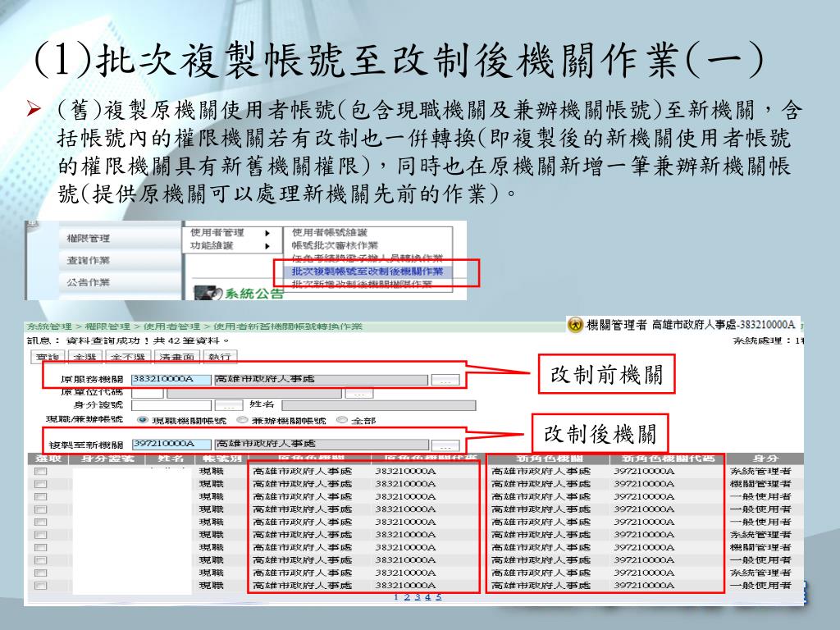This screenshot has height=630, width=840.
Task: Go to results page 5
Action: coord(439,597)
